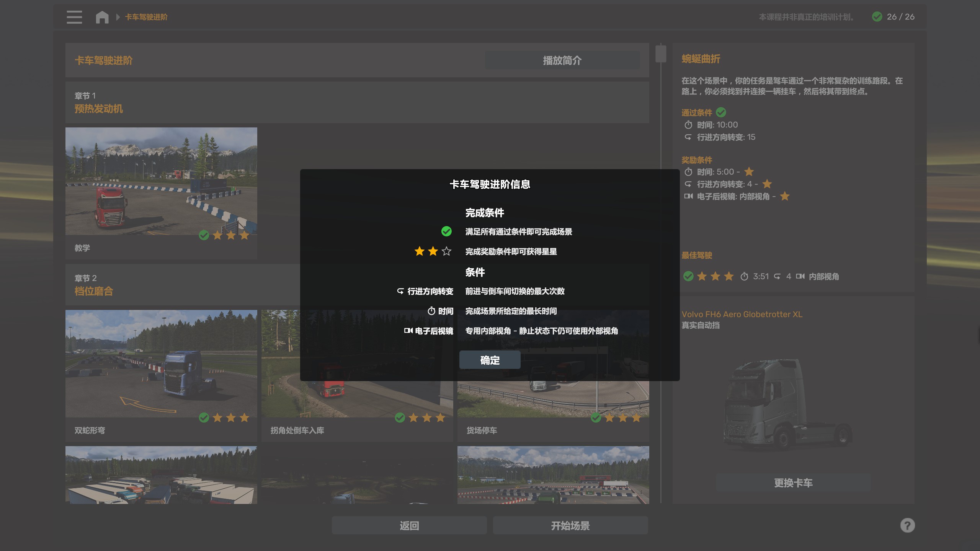Click the 26 / 26 progress checkmark

click(x=877, y=17)
